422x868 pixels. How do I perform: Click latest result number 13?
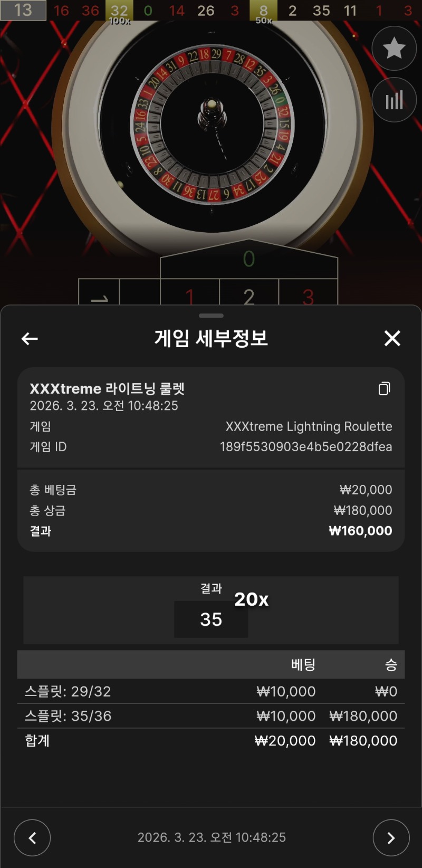pyautogui.click(x=23, y=10)
